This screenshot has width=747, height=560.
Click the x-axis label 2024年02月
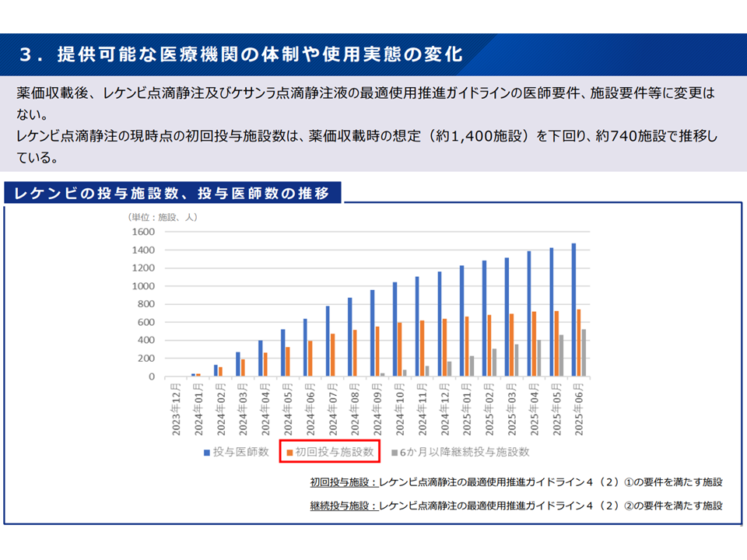(221, 410)
